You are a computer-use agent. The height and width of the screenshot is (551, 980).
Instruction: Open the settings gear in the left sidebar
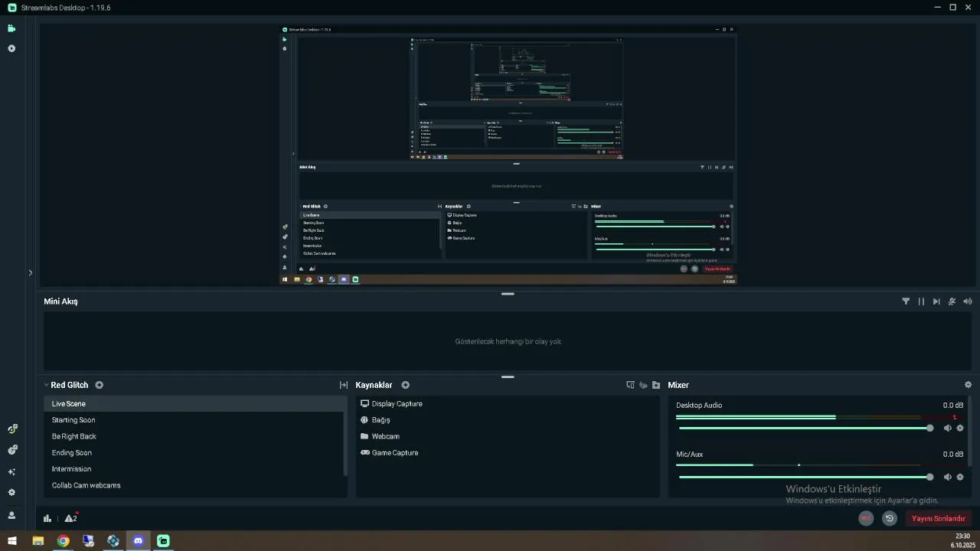pos(11,493)
